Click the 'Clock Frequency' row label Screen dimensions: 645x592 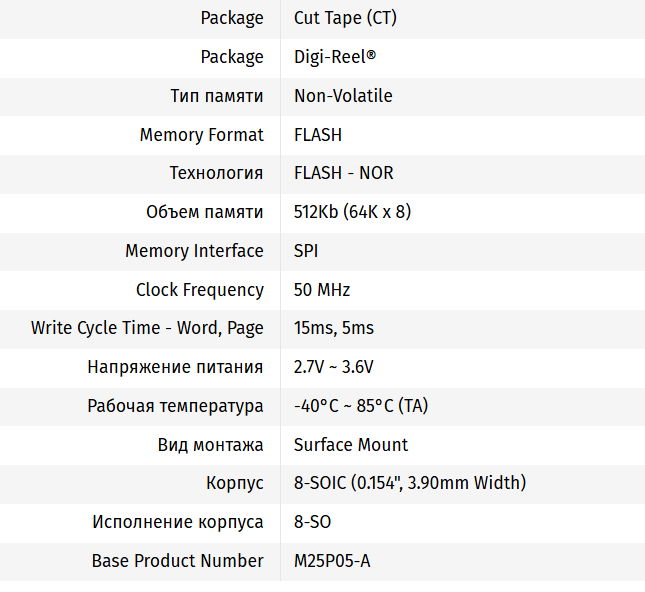[200, 290]
